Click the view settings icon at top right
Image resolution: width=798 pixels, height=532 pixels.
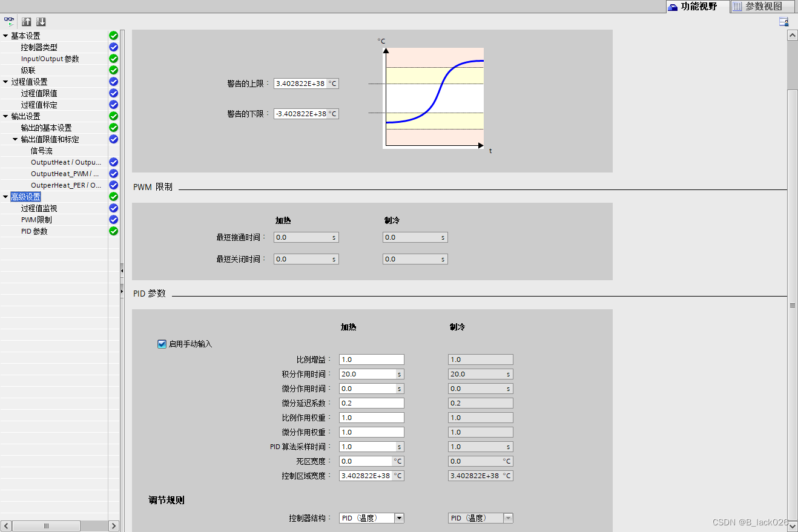[x=783, y=22]
